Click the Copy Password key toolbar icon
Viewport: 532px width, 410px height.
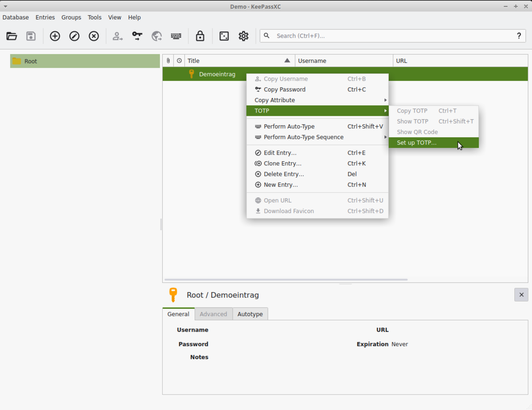(137, 36)
